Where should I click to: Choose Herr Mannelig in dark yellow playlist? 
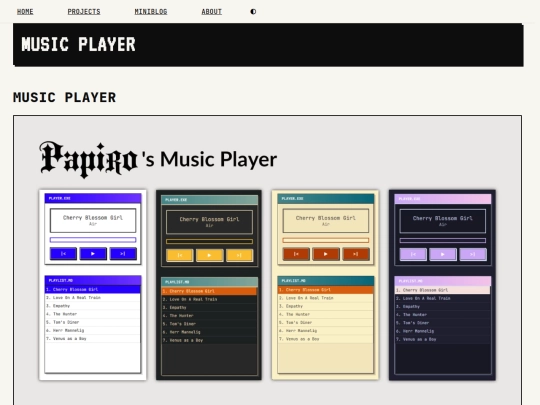click(x=209, y=332)
